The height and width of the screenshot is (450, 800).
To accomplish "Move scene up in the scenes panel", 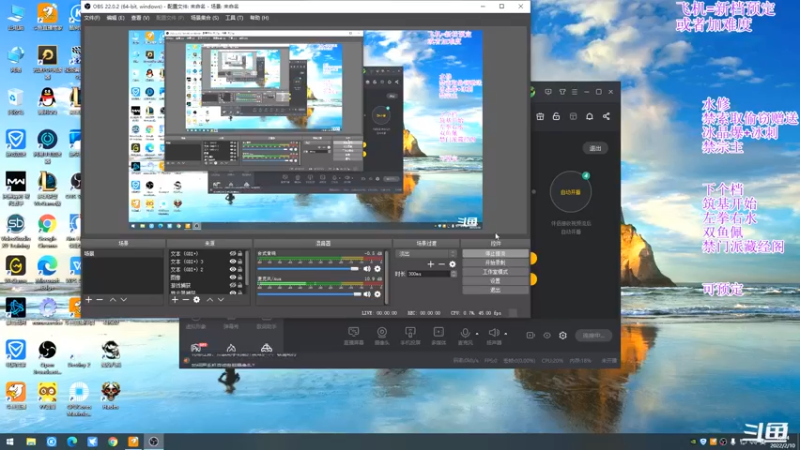I will (x=113, y=299).
